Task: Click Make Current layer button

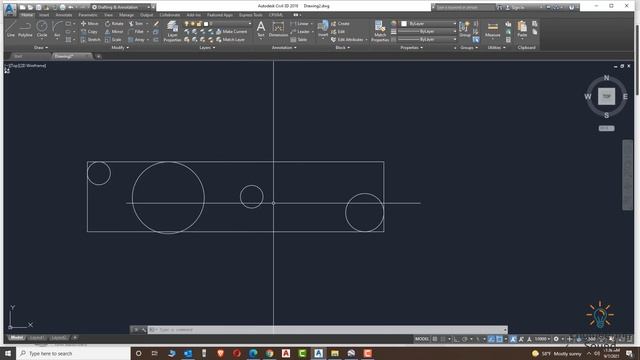Action: pyautogui.click(x=231, y=31)
